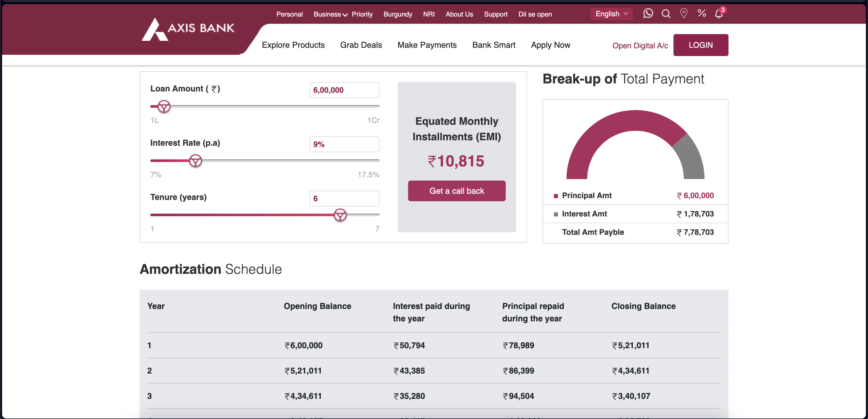This screenshot has width=868, height=419.
Task: Open the Open Digital A/c link
Action: [640, 45]
